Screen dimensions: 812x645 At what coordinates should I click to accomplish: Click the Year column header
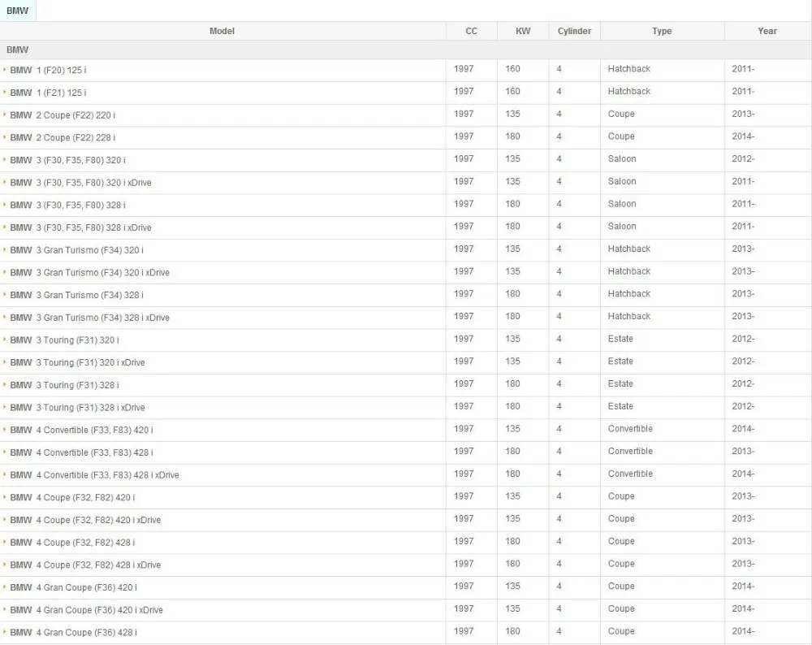click(x=767, y=31)
